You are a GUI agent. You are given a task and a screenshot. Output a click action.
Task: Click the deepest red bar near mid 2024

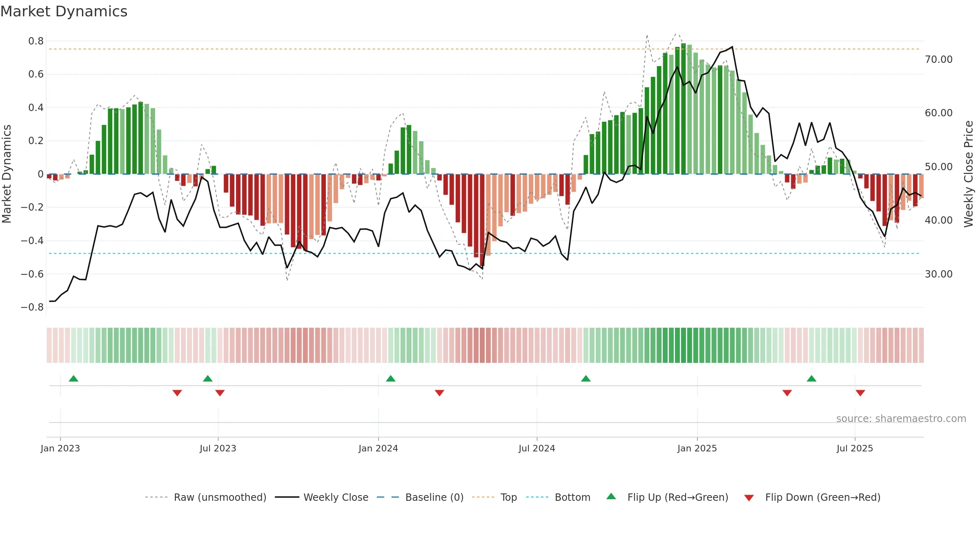482,221
